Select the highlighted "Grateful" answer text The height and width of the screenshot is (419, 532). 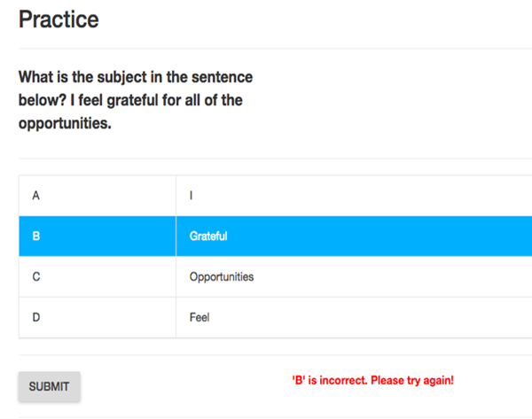point(208,237)
